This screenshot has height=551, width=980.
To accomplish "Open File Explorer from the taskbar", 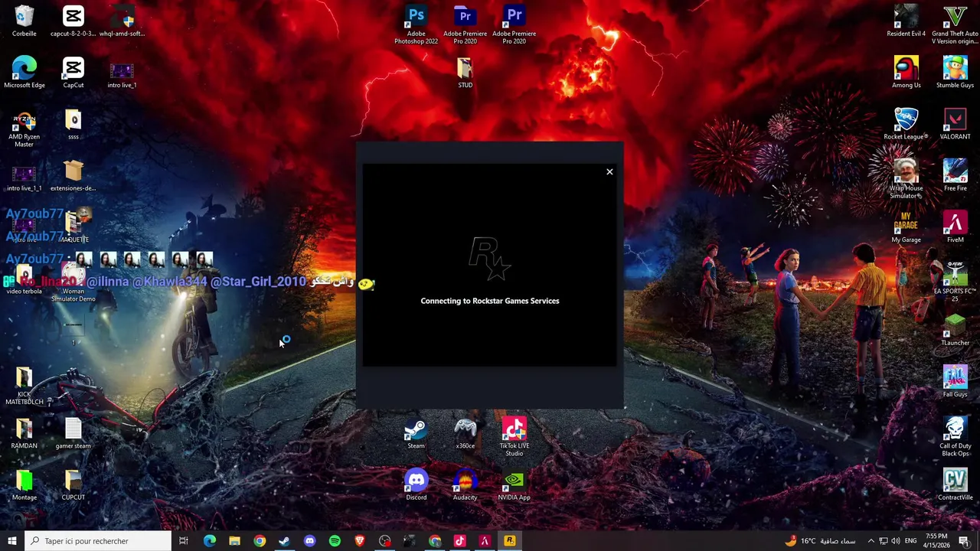I will pos(234,541).
